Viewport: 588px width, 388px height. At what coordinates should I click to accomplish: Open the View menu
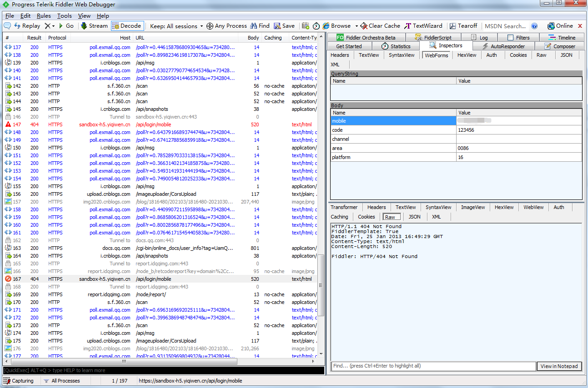coord(84,16)
